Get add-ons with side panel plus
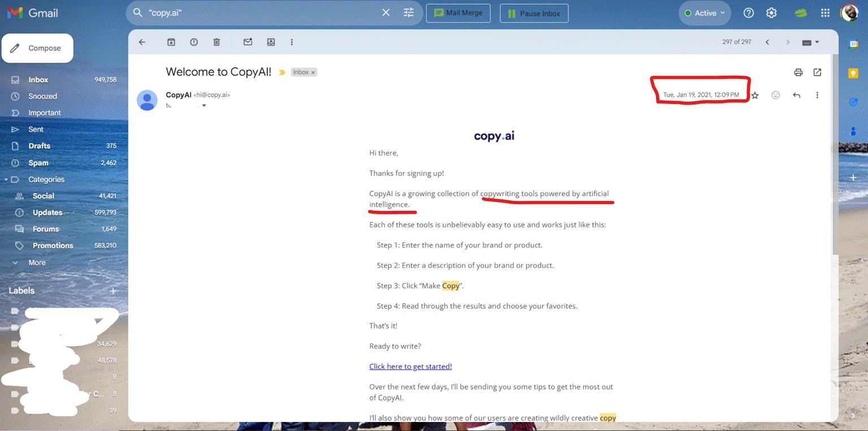Image resolution: width=868 pixels, height=431 pixels. click(853, 177)
